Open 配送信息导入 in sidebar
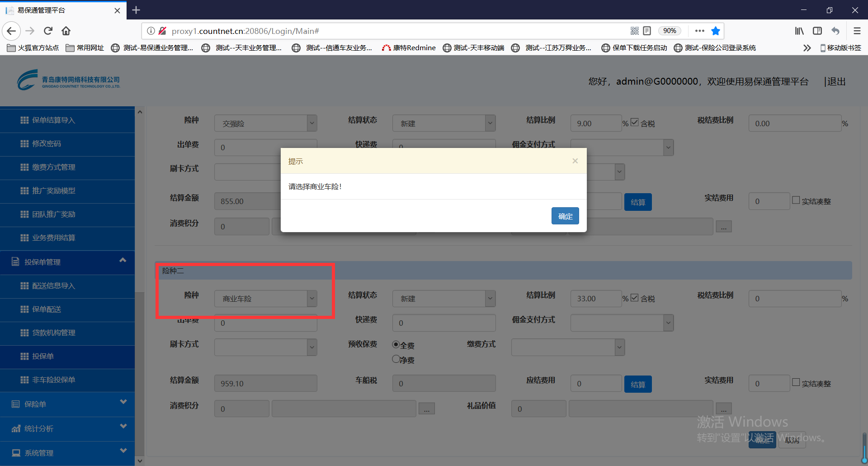868x466 pixels. [67, 286]
